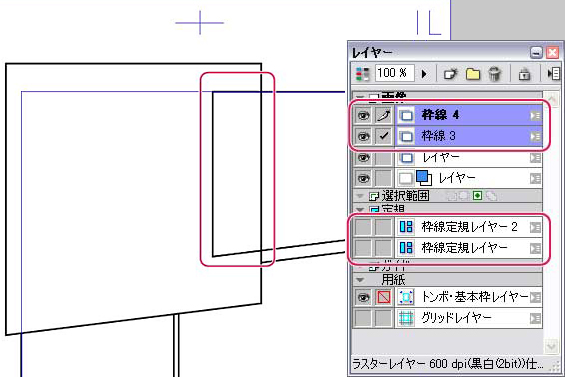Create a new layer with the toolbar icon

(x=450, y=74)
